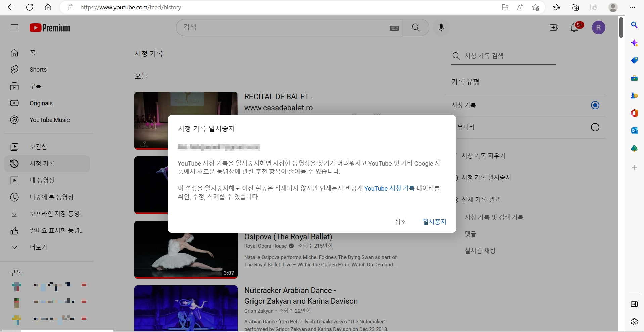Open the on-screen keyboard icon in search bar
This screenshot has width=644, height=332.
(395, 28)
